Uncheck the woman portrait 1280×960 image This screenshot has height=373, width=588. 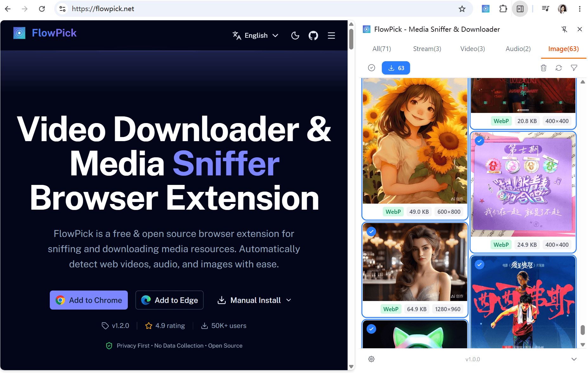[x=371, y=232]
